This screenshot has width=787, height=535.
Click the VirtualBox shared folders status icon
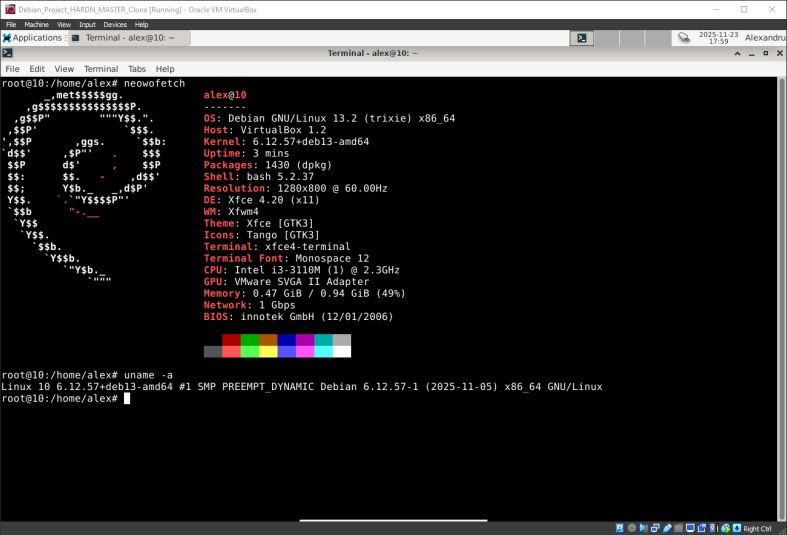click(679, 528)
